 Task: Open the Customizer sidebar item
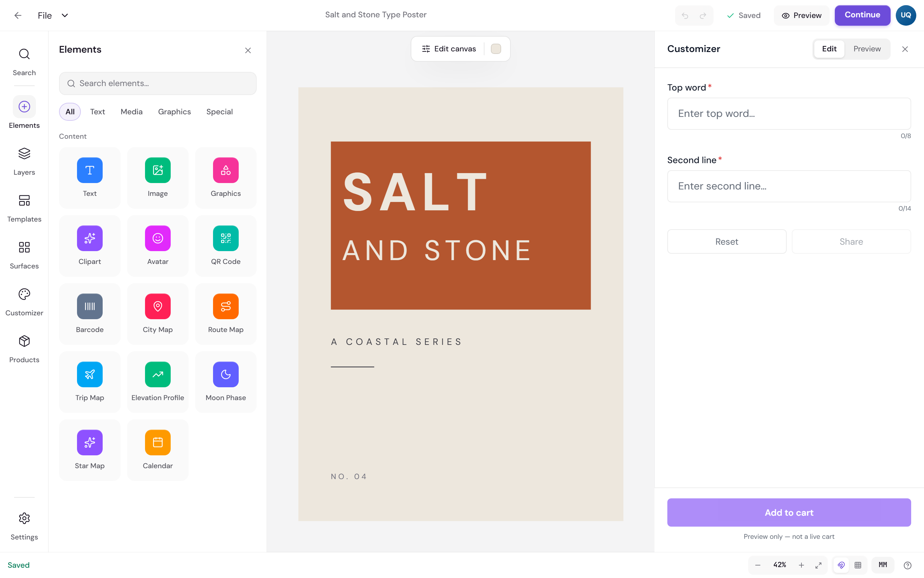click(x=24, y=302)
